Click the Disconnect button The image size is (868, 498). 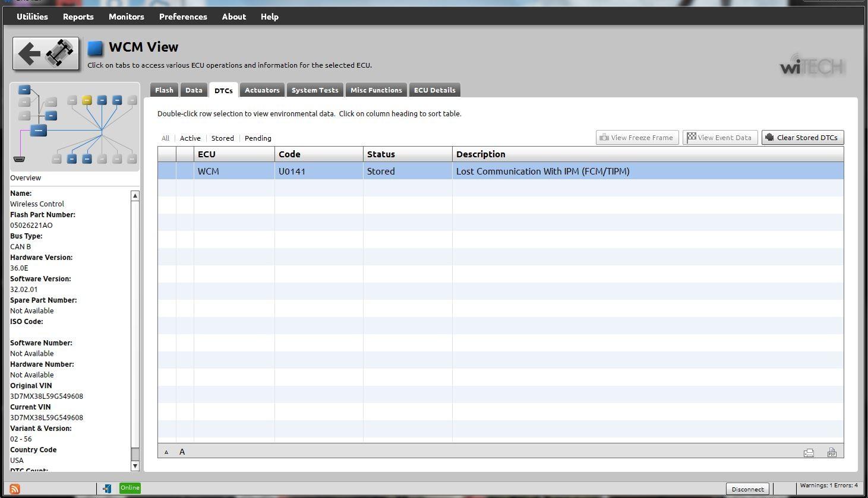point(747,489)
